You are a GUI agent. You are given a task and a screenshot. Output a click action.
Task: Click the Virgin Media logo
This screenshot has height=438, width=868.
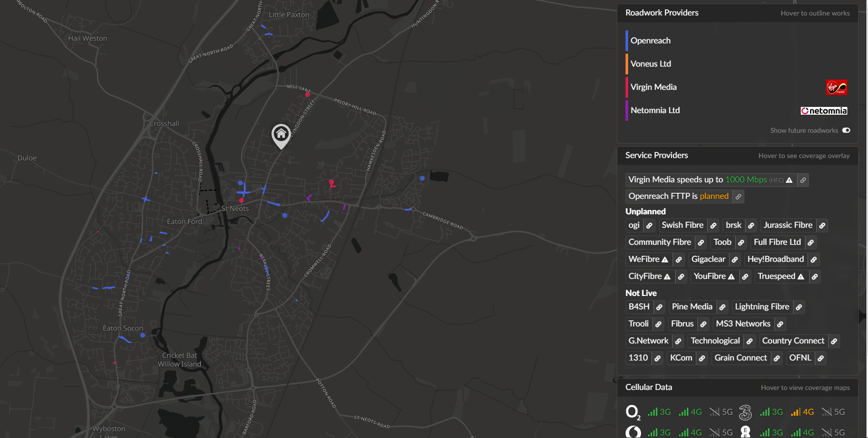(836, 87)
